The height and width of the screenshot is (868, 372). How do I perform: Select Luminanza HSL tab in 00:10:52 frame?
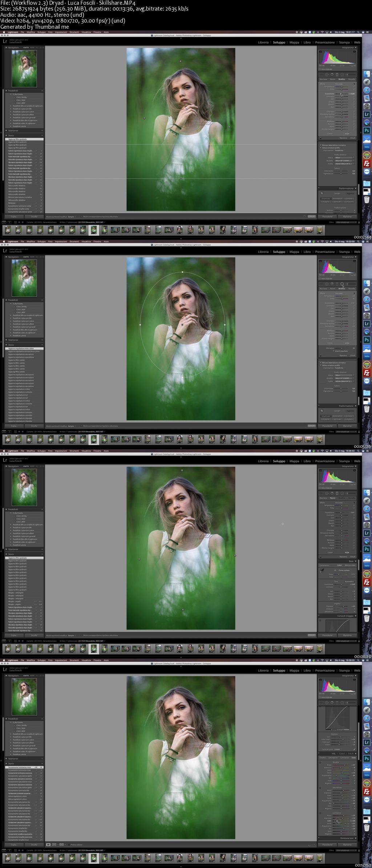344,758
